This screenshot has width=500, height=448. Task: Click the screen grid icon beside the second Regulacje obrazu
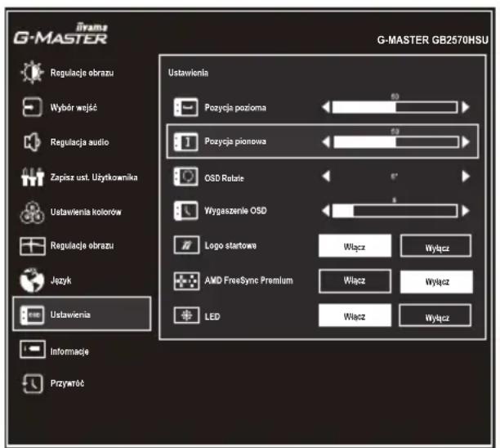point(32,246)
